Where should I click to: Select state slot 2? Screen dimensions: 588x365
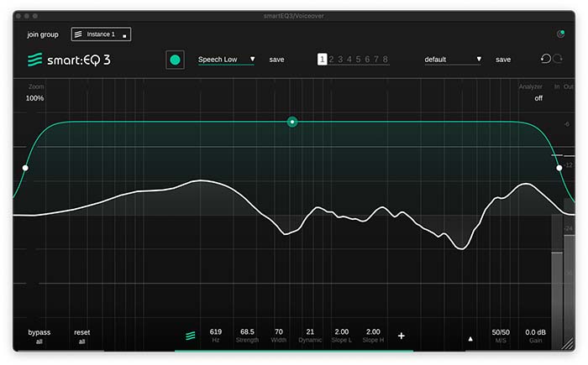[x=331, y=60]
